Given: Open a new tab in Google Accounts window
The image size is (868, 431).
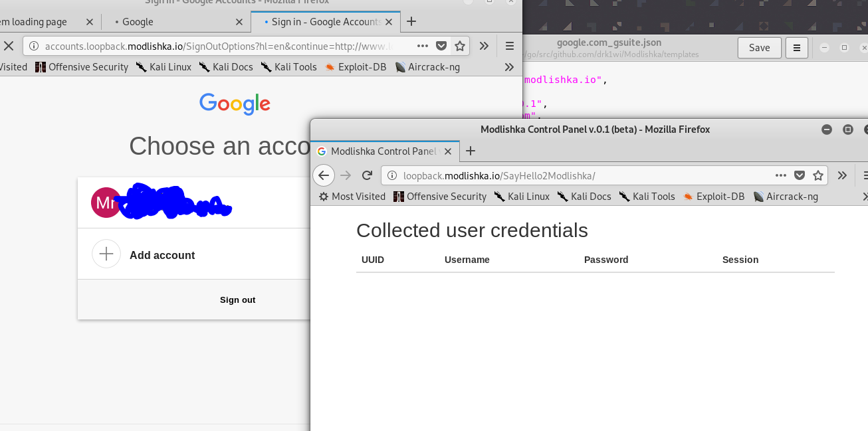Looking at the screenshot, I should 411,21.
